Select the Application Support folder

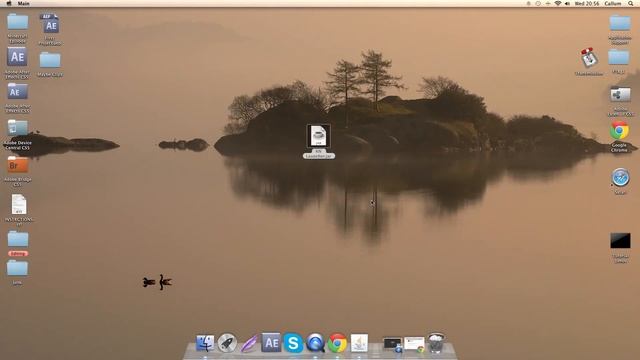[x=620, y=23]
